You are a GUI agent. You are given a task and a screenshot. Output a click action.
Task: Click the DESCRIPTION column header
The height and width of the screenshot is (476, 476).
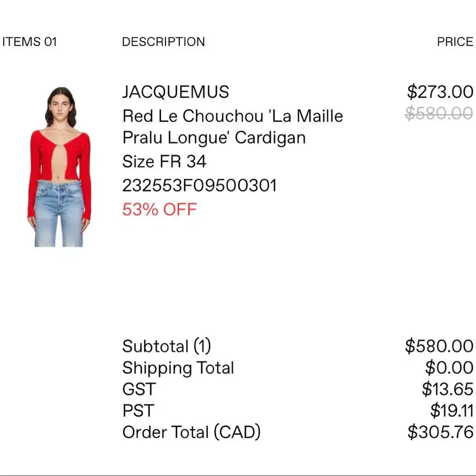click(x=163, y=42)
